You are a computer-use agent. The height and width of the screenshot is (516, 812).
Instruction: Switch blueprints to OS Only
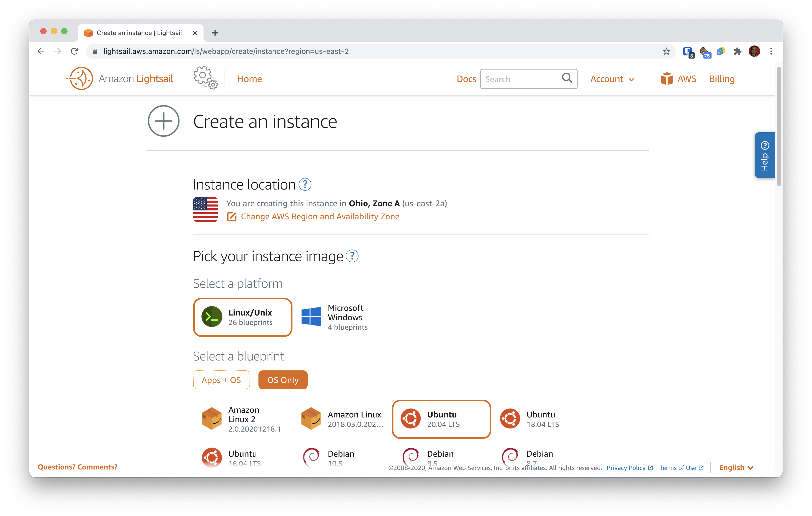(x=283, y=380)
